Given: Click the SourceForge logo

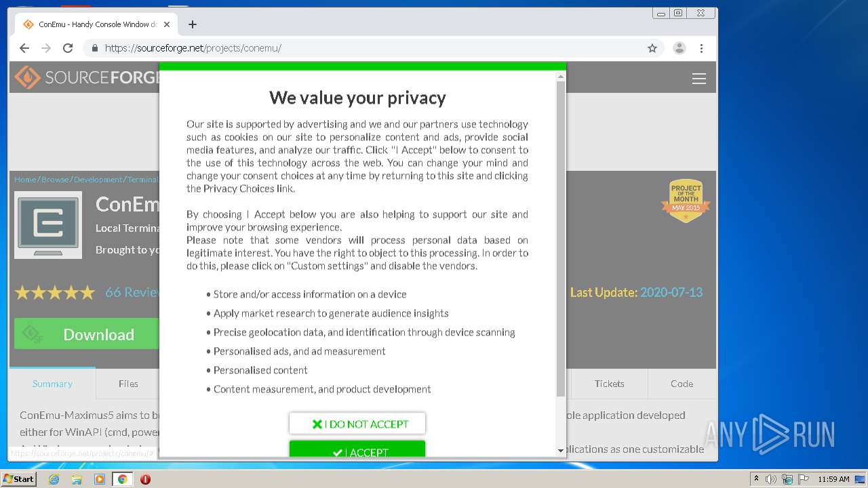Looking at the screenshot, I should 86,78.
